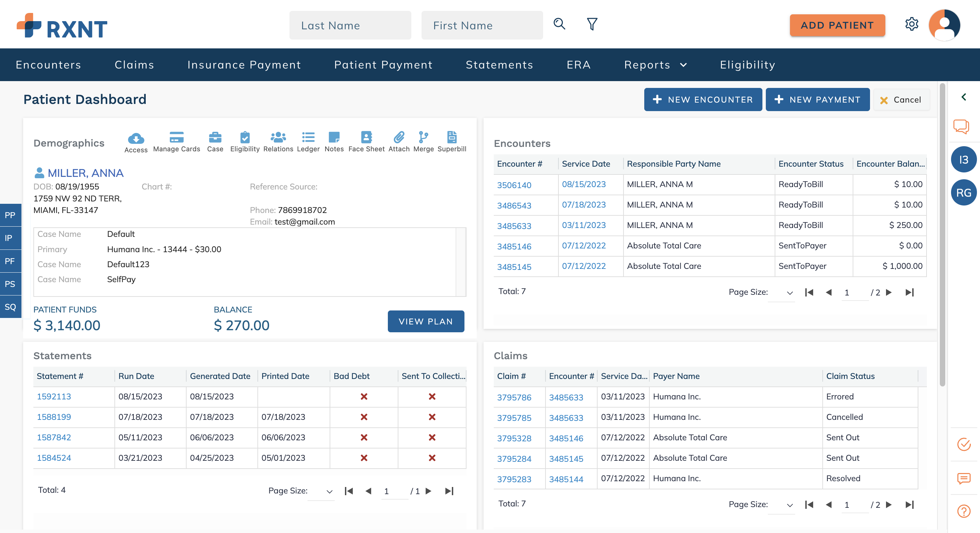Click the Manage Cards icon

176,138
